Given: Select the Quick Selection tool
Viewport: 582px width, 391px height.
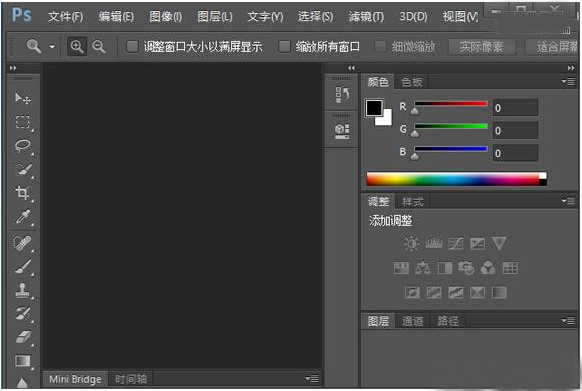Looking at the screenshot, I should (23, 170).
